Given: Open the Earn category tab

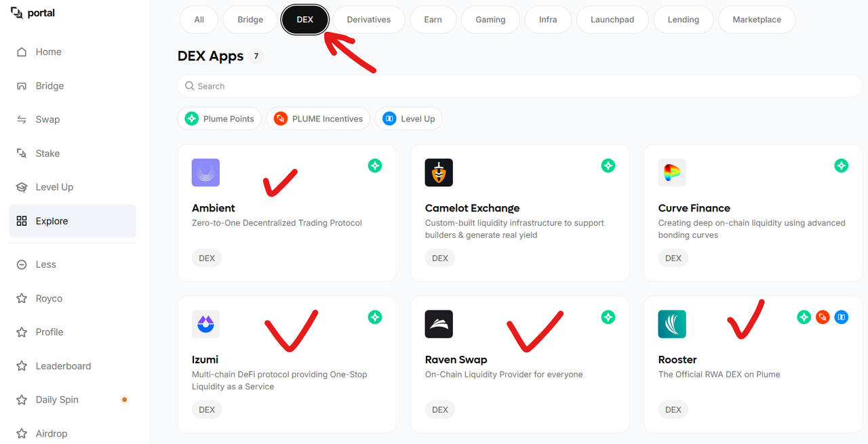Looking at the screenshot, I should [433, 20].
